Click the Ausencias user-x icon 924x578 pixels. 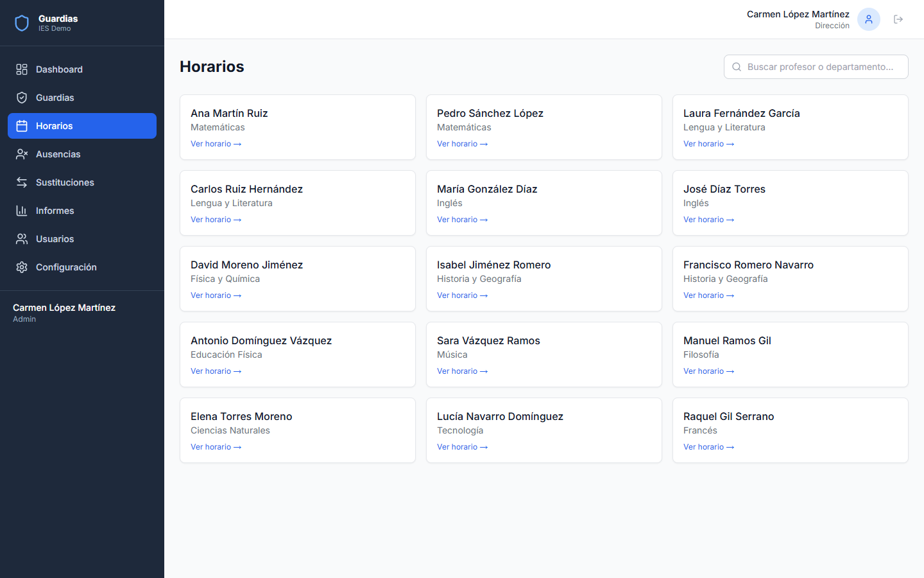click(x=22, y=154)
